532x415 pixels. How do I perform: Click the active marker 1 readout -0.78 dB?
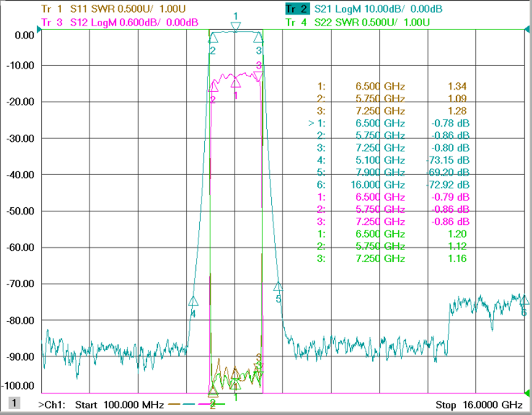tap(450, 123)
